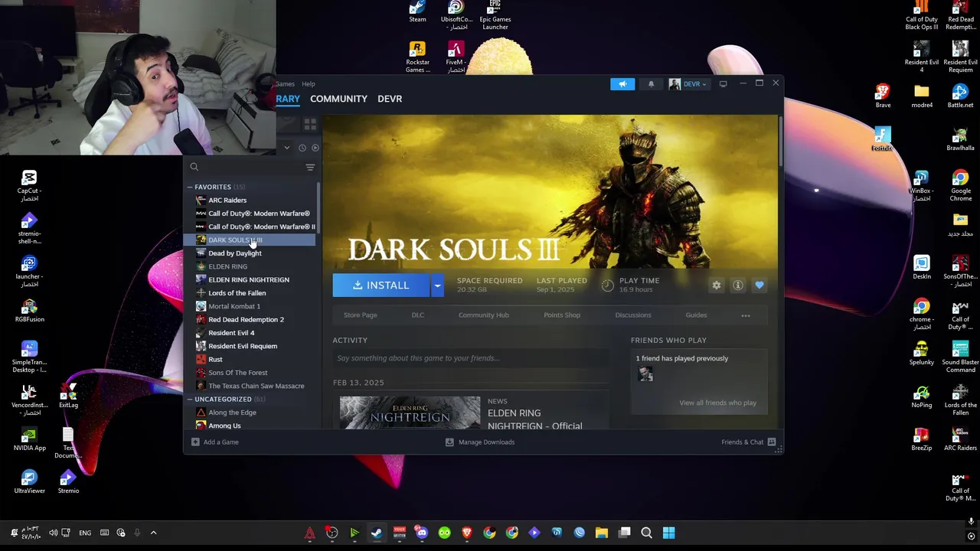Switch library to collections grid view icon
The height and width of the screenshot is (551, 980).
(x=310, y=124)
